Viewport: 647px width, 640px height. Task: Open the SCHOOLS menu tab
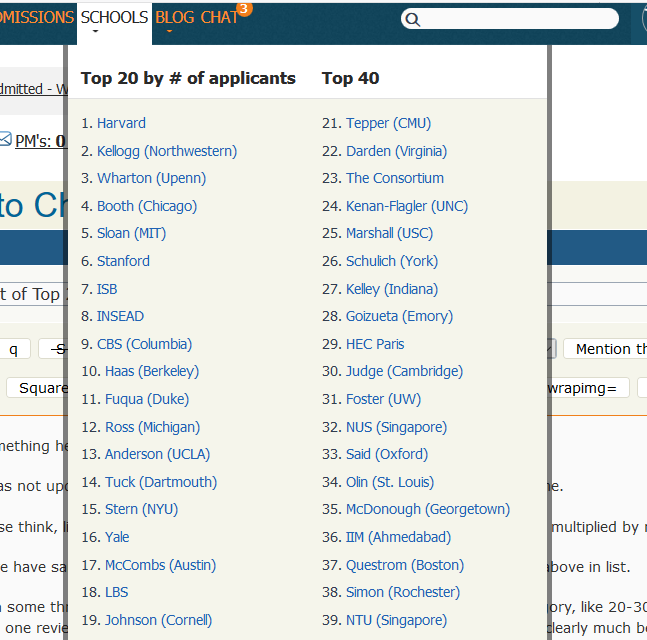click(114, 23)
